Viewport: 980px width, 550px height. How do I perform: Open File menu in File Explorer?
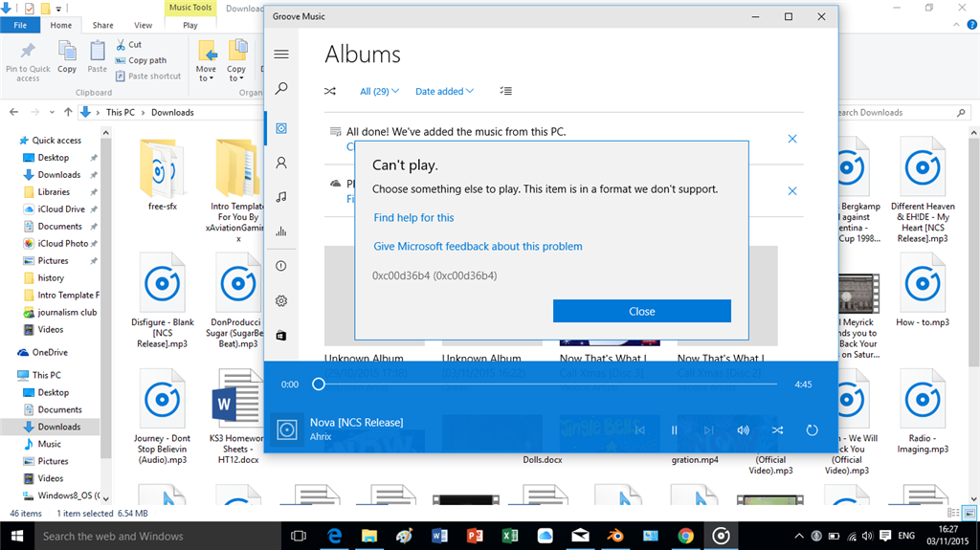click(20, 25)
